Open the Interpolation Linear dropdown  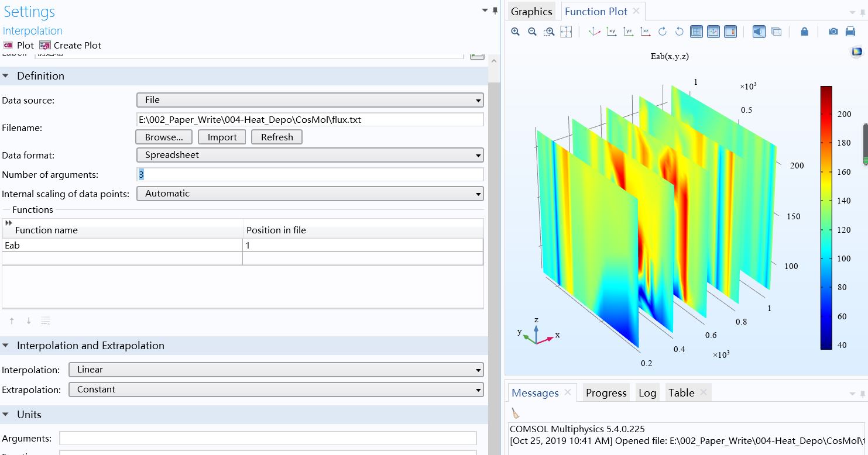coord(276,370)
